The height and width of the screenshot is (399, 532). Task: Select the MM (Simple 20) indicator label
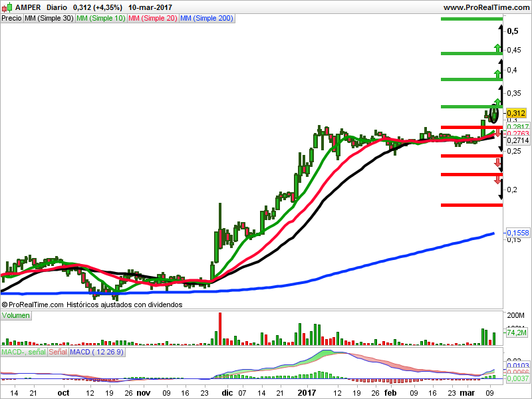[x=152, y=18]
